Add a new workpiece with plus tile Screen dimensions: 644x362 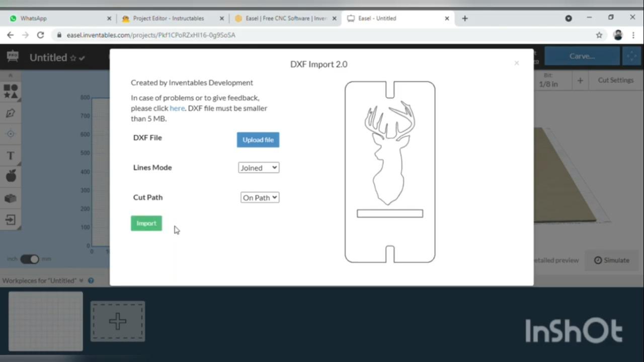pos(118,321)
